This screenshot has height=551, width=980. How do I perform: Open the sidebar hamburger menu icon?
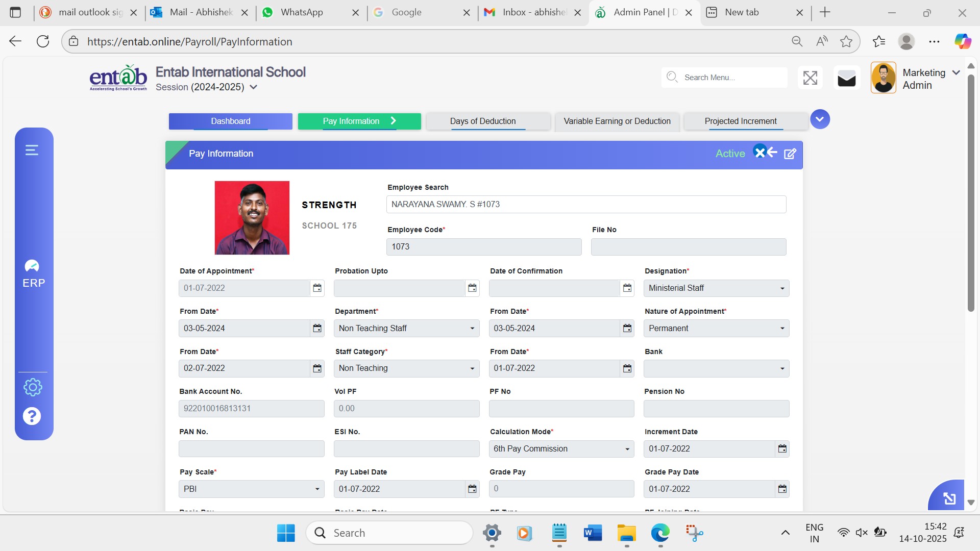32,150
